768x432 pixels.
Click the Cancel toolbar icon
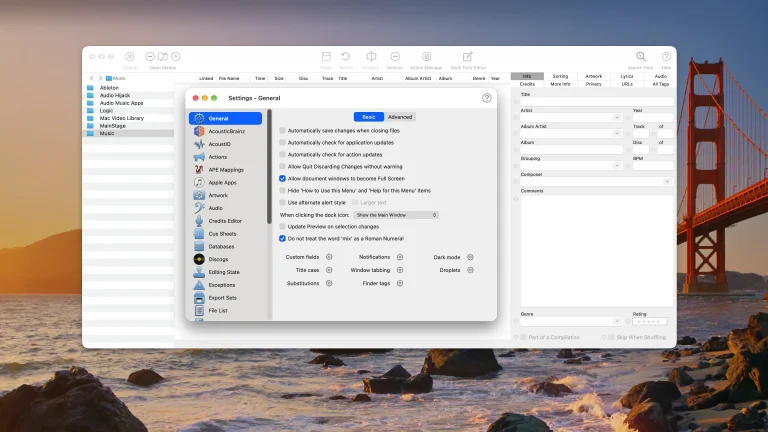point(130,57)
